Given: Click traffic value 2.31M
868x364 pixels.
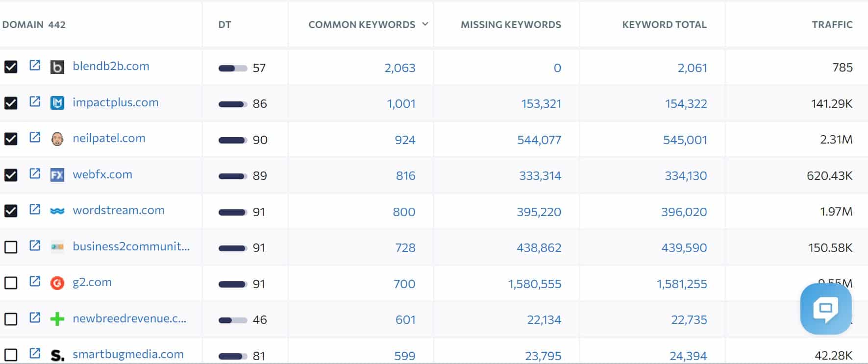Looking at the screenshot, I should tap(836, 140).
